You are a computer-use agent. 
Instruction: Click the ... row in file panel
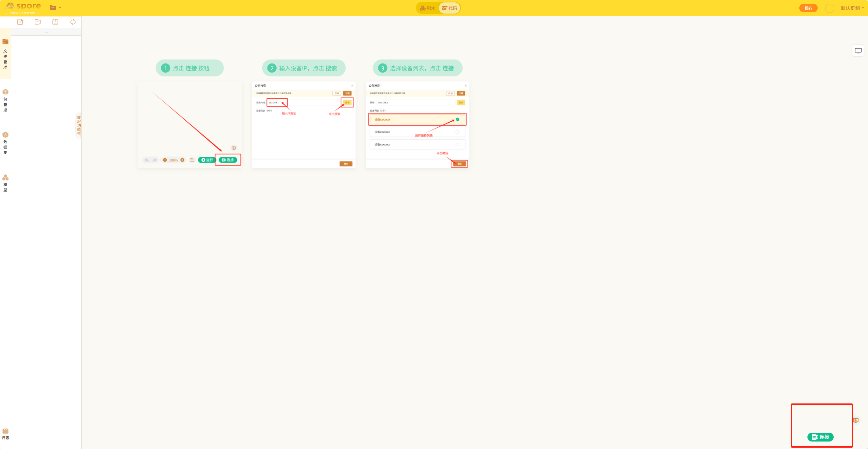46,33
